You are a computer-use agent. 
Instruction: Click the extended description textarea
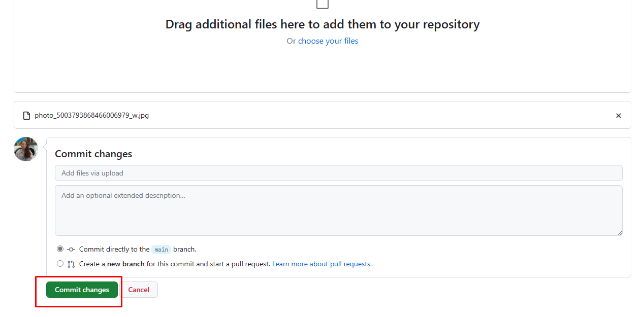coord(338,210)
